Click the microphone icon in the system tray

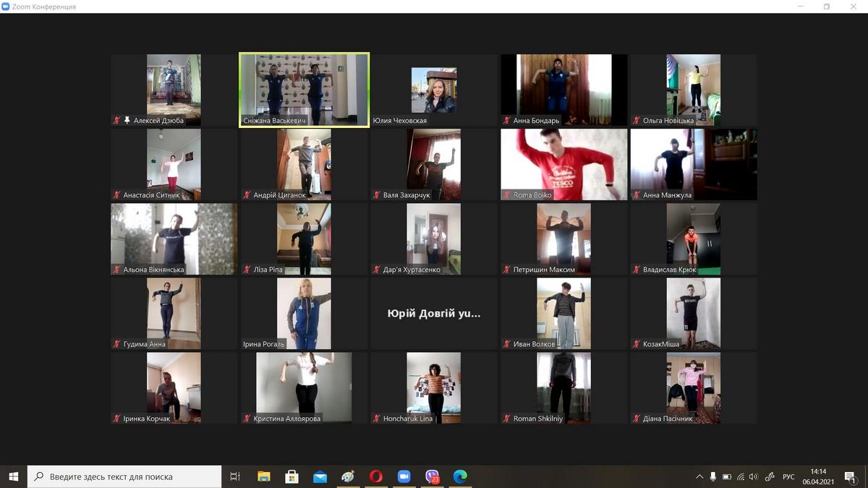[x=713, y=476]
